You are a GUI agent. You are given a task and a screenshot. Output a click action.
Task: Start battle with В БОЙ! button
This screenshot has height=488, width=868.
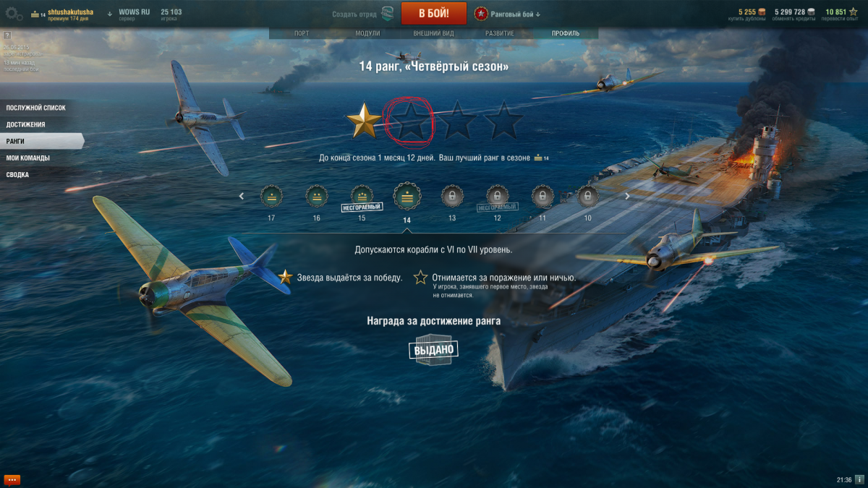click(x=434, y=13)
